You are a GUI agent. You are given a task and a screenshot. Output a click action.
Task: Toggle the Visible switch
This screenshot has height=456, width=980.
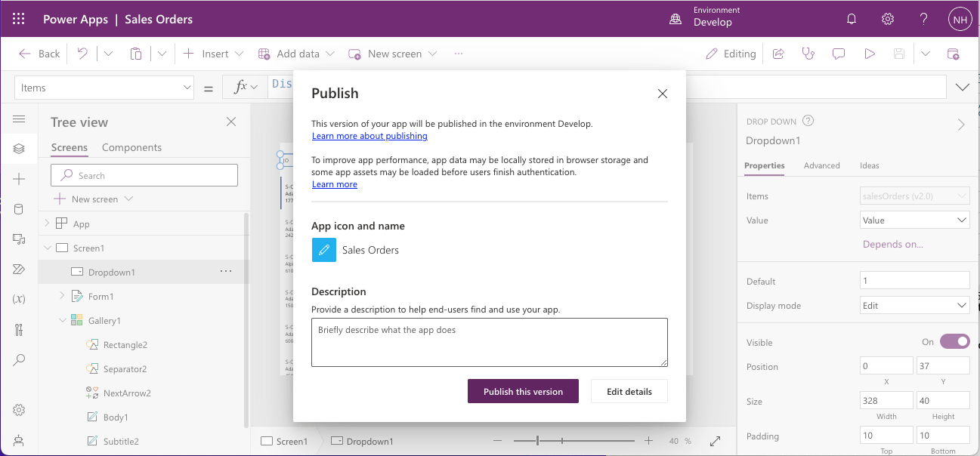[x=954, y=341]
